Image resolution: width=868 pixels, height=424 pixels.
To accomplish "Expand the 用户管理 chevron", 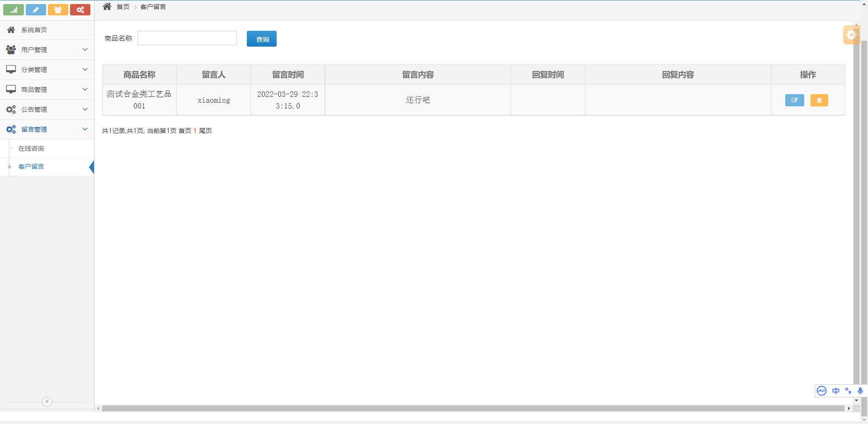I will pyautogui.click(x=85, y=50).
